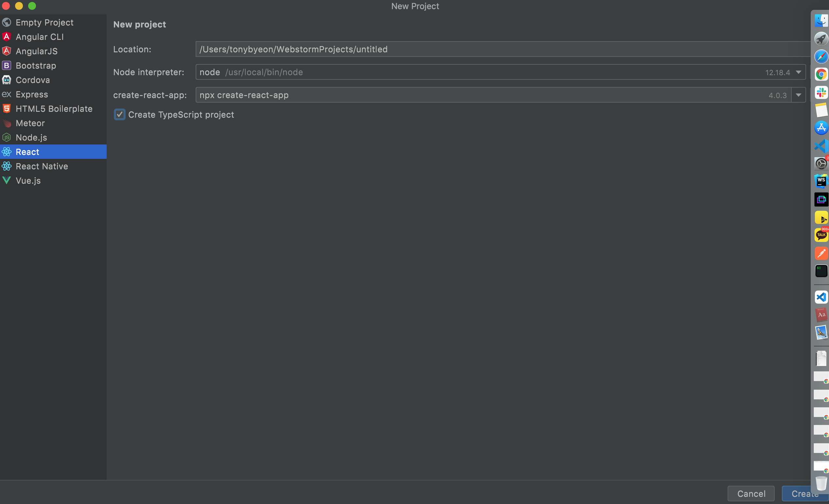
Task: Choose the Bootstrap template icon
Action: pyautogui.click(x=7, y=66)
